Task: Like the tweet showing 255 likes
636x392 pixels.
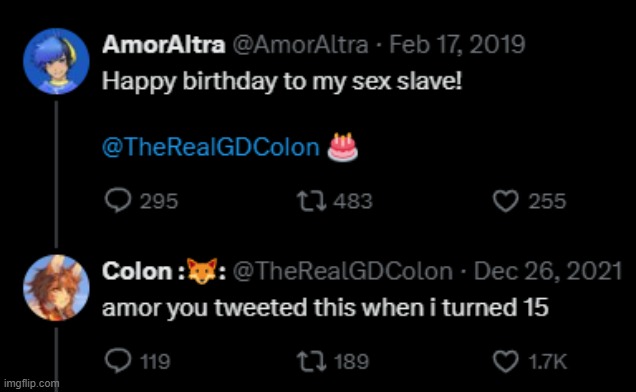Action: (505, 201)
